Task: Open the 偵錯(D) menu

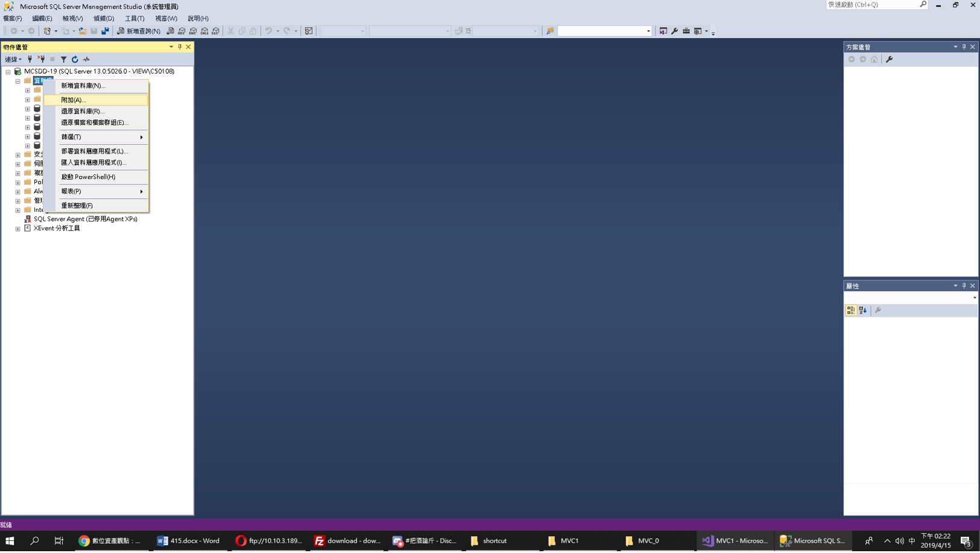Action: 104,18
